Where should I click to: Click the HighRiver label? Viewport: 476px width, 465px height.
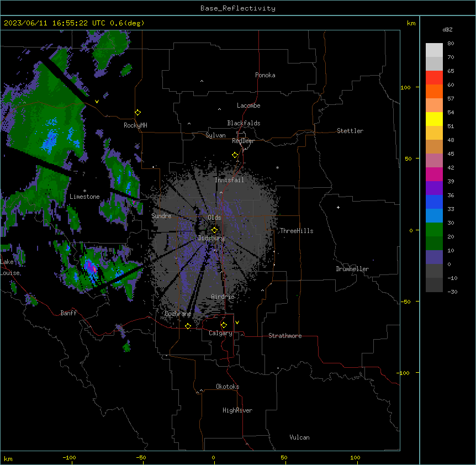click(237, 410)
